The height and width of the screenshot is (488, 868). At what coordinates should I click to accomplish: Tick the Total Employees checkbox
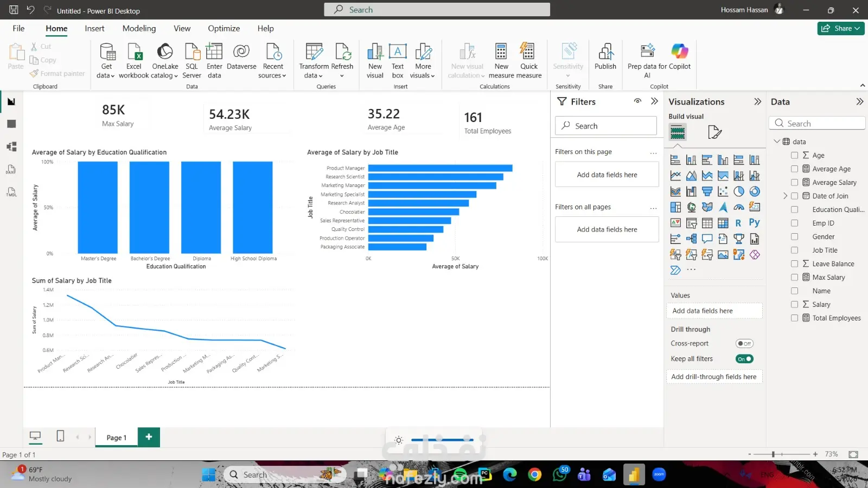click(794, 318)
